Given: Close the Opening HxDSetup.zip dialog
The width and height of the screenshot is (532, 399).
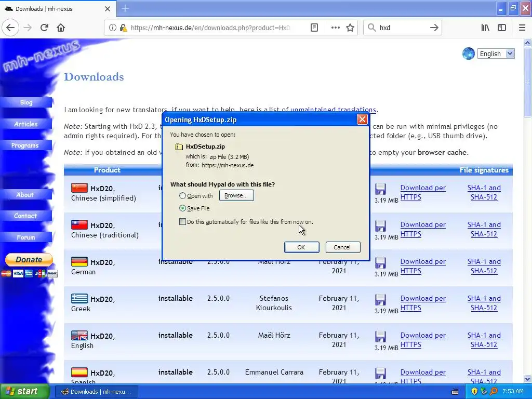Looking at the screenshot, I should [362, 119].
